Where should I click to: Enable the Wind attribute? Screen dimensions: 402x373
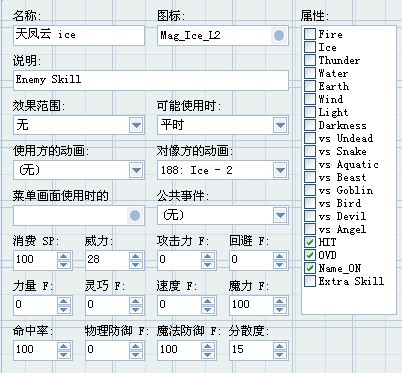pos(310,99)
